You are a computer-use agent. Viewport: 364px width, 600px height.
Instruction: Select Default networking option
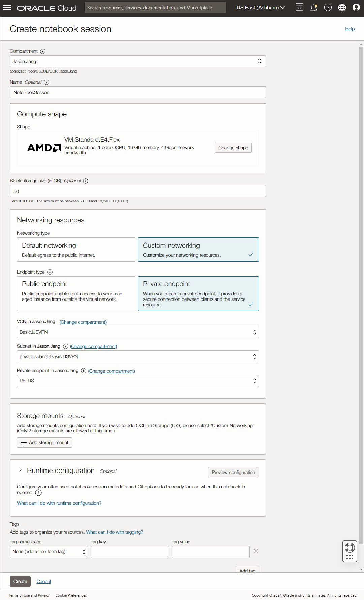[x=76, y=250]
